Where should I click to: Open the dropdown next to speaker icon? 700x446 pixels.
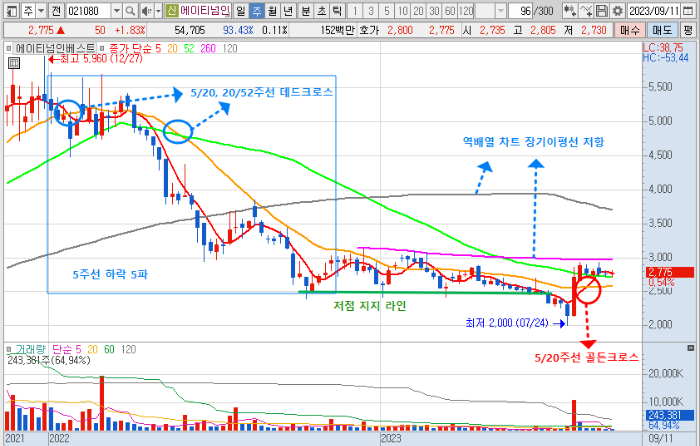click(158, 10)
